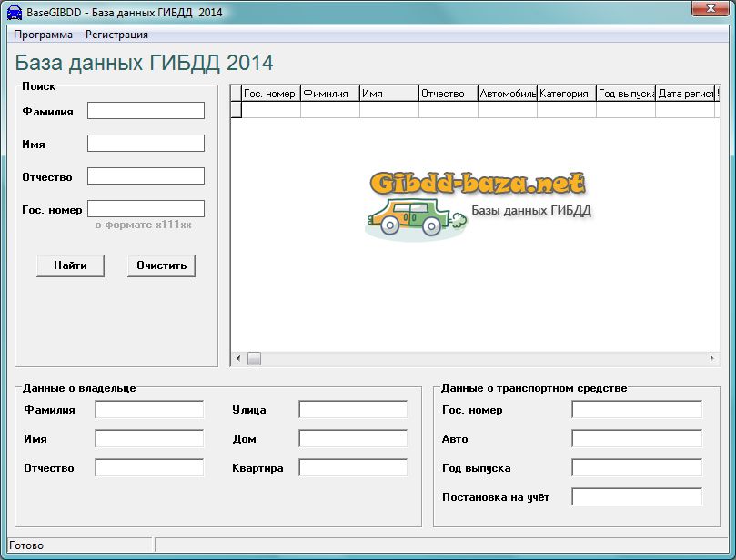The width and height of the screenshot is (736, 560).
Task: Click the first row selector in grid
Action: click(237, 110)
